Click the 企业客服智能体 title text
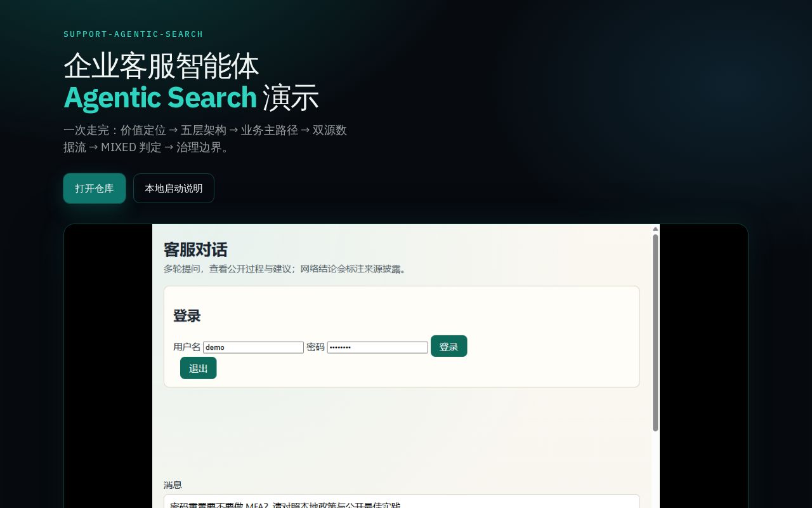Screen dimensions: 812x508 pos(161,66)
